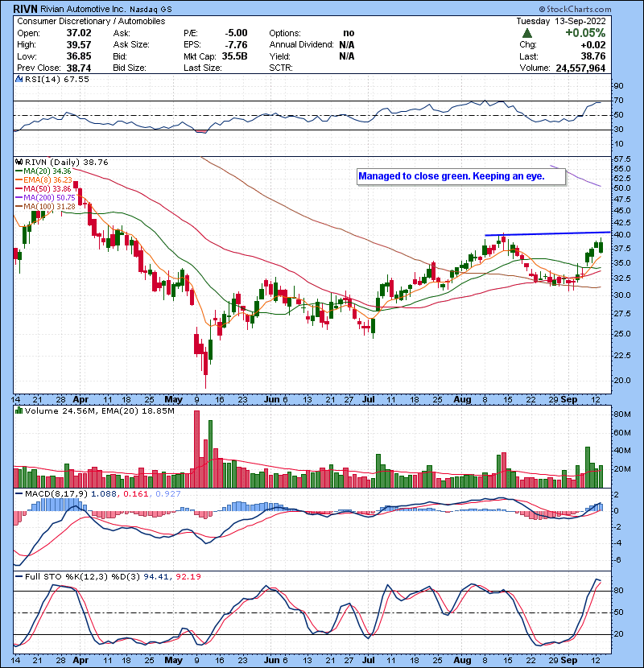Click the SCTR: label
The width and height of the screenshot is (644, 668).
tap(281, 68)
